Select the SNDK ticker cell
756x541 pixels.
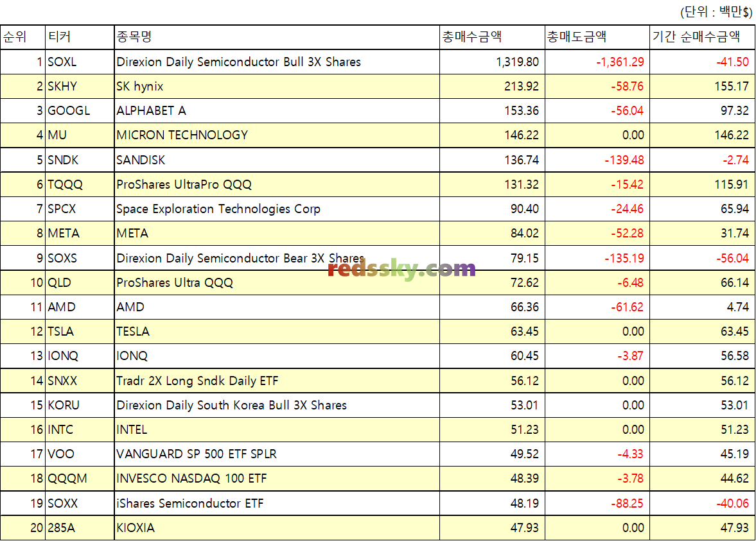pyautogui.click(x=80, y=160)
